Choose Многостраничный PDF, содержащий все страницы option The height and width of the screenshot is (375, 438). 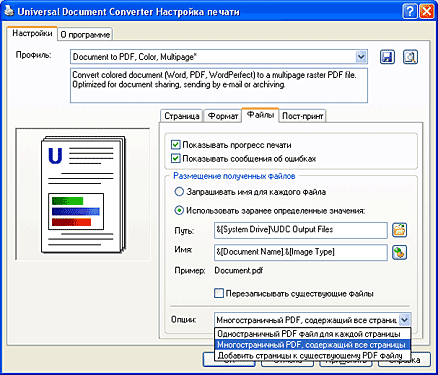pyautogui.click(x=313, y=345)
